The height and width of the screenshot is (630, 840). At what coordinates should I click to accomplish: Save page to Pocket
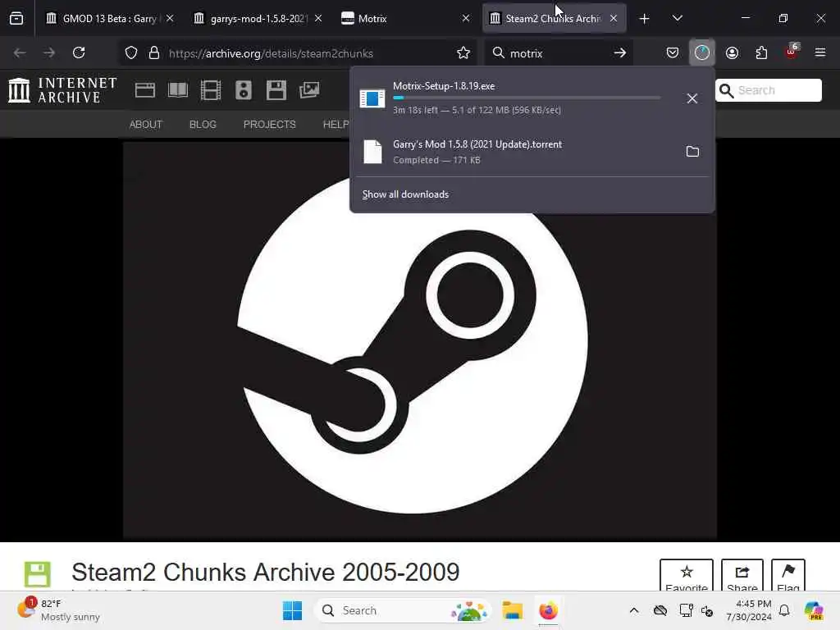point(673,53)
